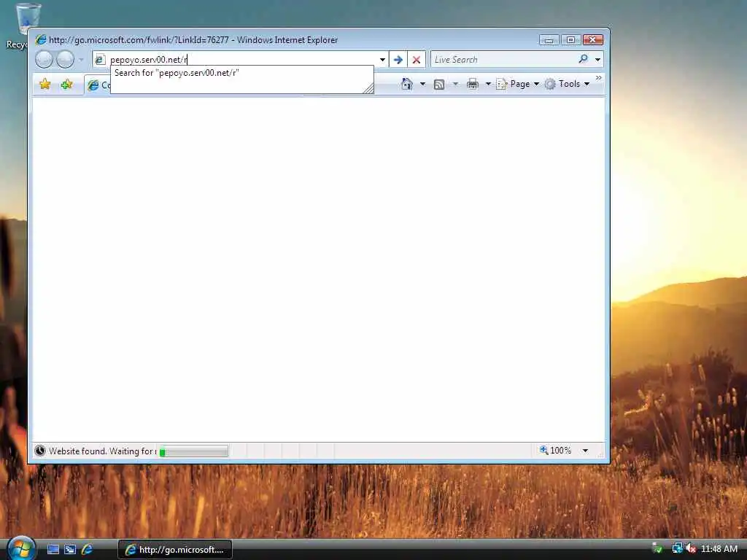Click Show Desktop quick launch icon

(53, 550)
